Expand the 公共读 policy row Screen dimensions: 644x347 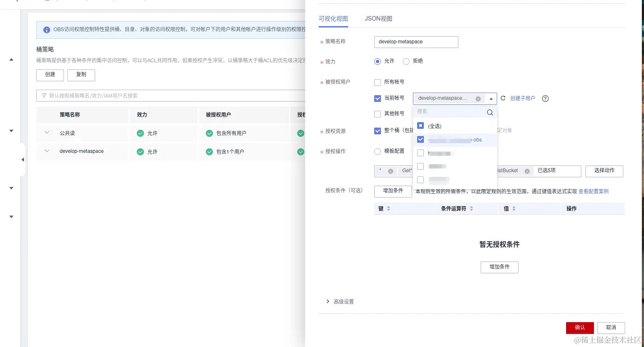click(x=47, y=133)
